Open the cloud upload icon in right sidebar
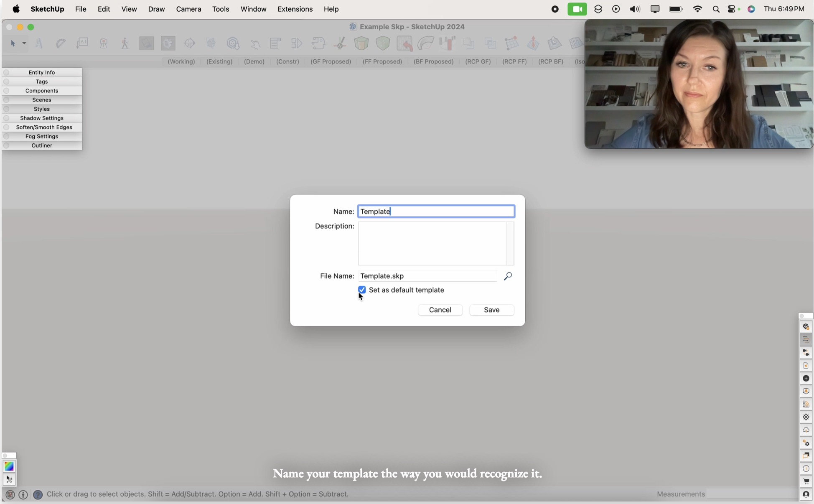This screenshot has width=814, height=504. tap(806, 430)
